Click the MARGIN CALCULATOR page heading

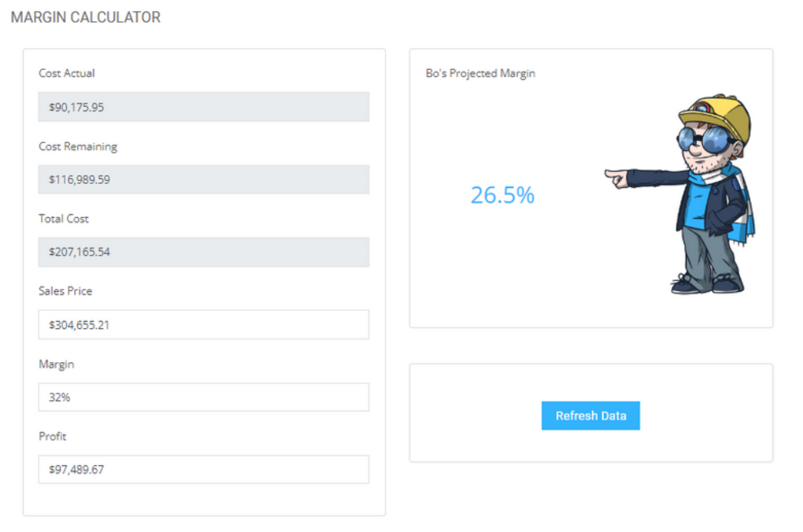pyautogui.click(x=86, y=17)
